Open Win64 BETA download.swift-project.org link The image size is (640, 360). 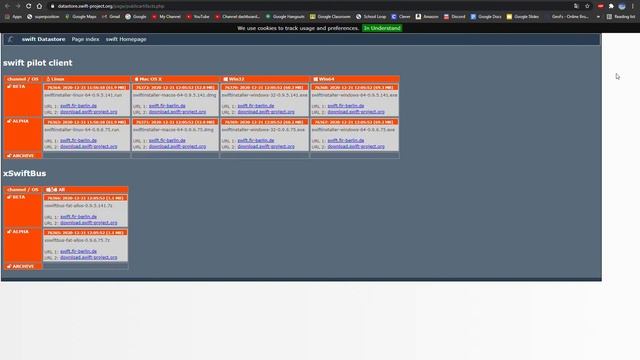coord(356,112)
